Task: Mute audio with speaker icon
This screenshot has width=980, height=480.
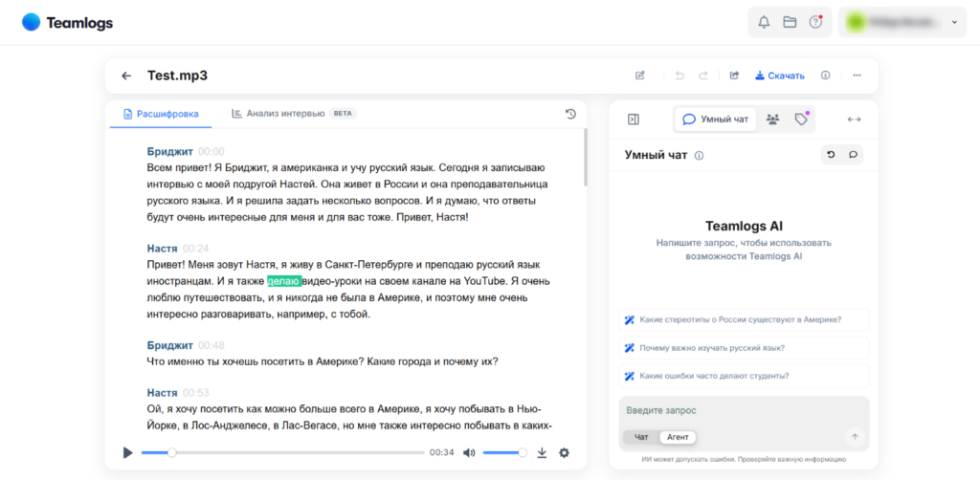Action: (x=469, y=452)
